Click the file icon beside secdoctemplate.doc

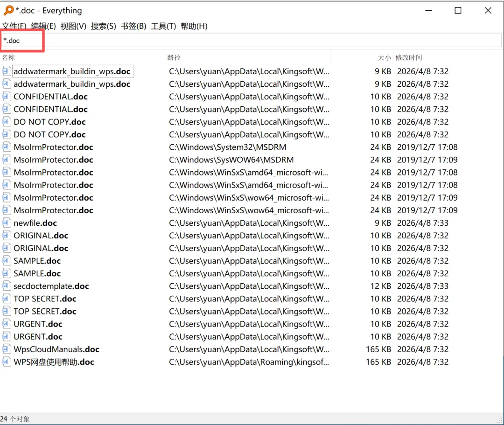point(6,286)
